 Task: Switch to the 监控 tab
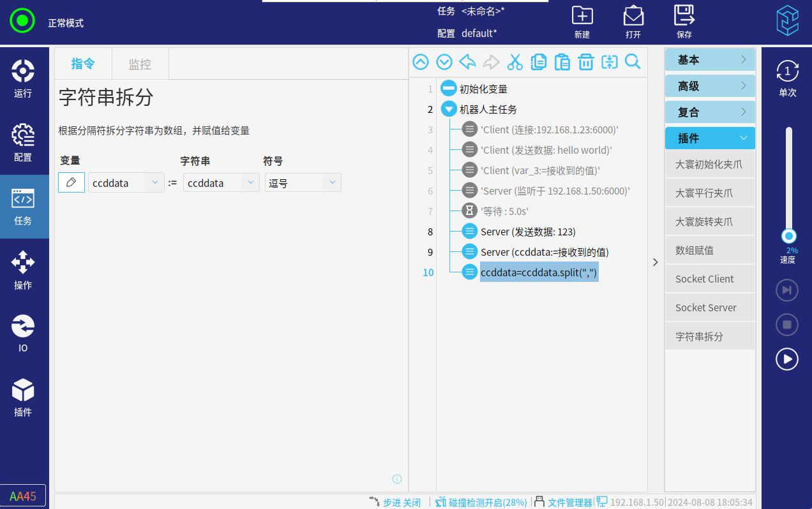140,64
